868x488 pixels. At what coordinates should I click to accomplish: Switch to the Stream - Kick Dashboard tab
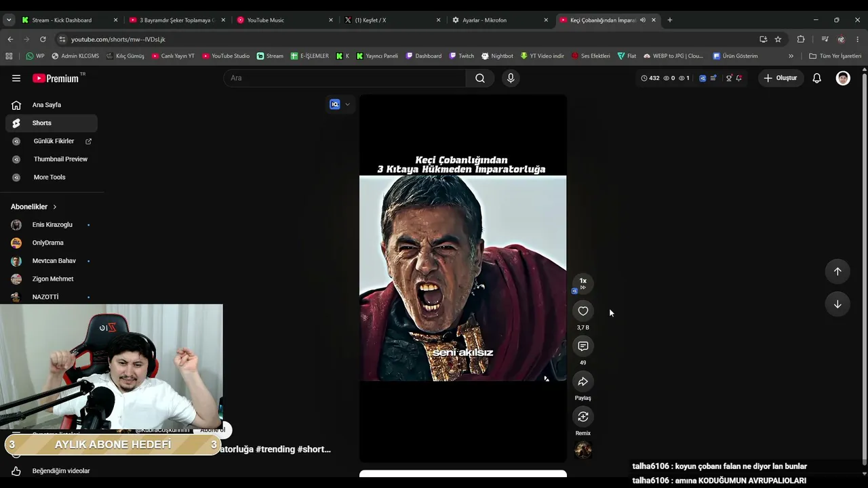70,20
